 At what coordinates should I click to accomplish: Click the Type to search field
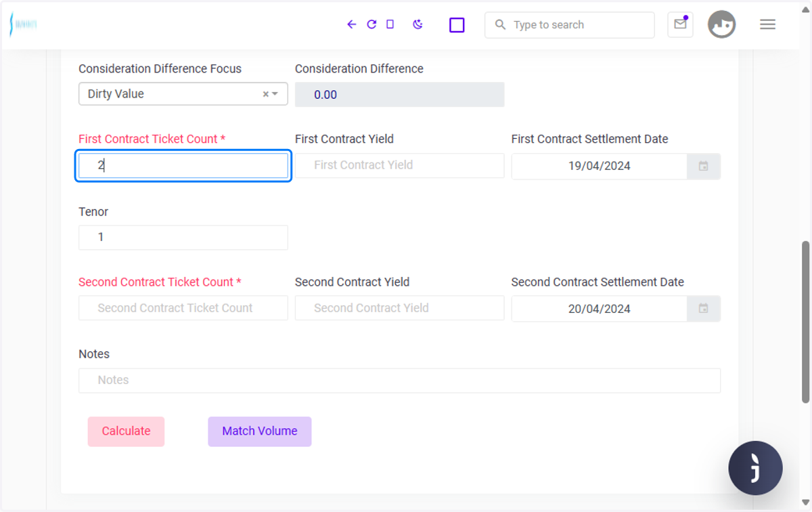click(x=569, y=25)
